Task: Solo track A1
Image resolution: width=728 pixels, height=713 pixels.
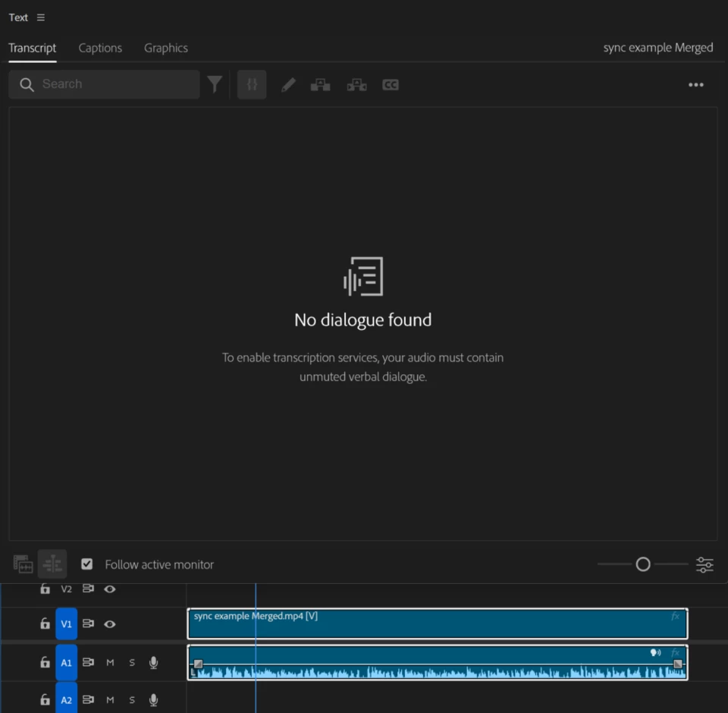Action: tap(132, 662)
